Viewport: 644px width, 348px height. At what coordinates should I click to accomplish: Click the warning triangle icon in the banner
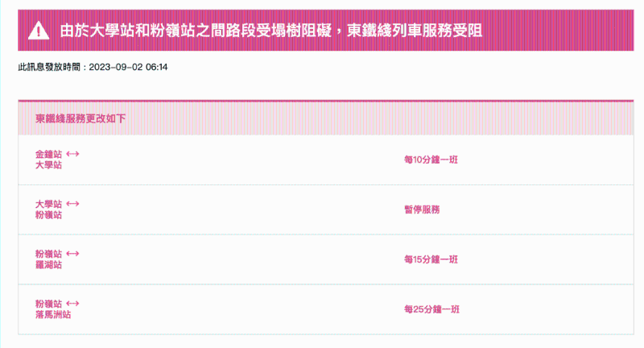[x=39, y=31]
